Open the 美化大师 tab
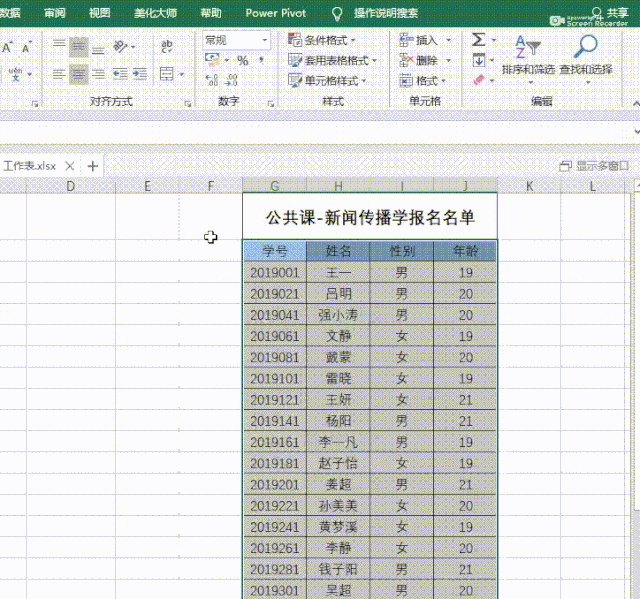640x599 pixels. tap(156, 13)
